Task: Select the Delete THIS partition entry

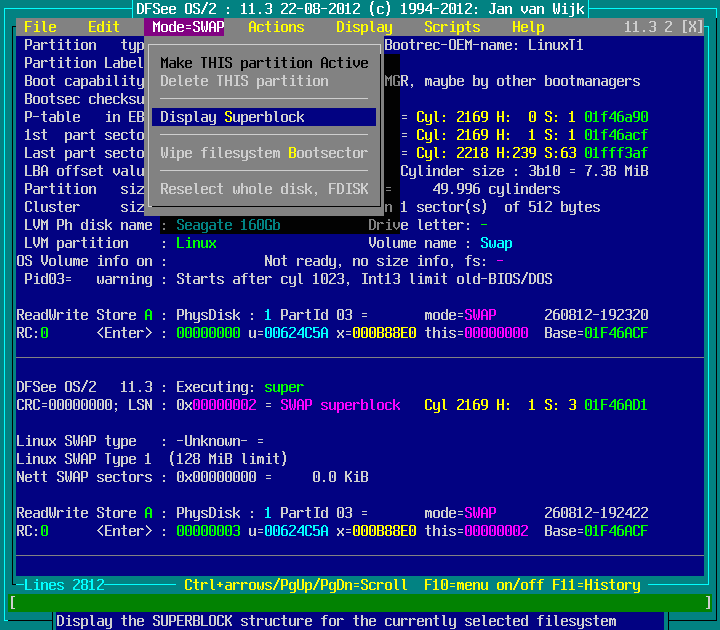Action: 244,81
